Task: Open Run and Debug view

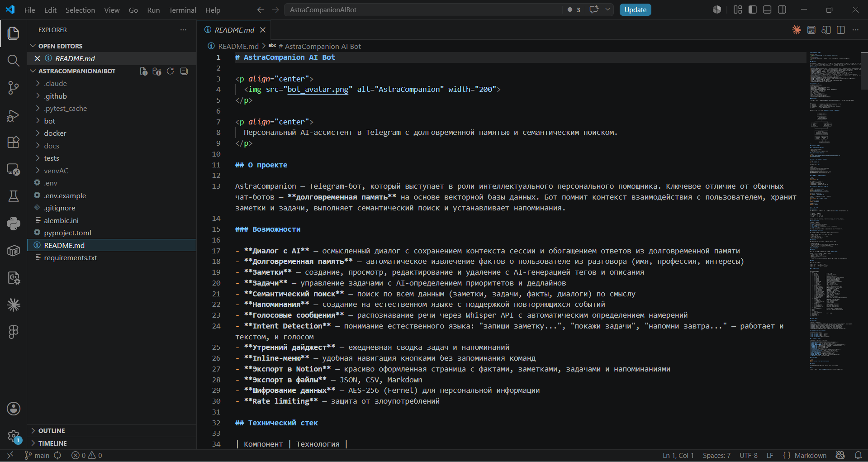Action: (x=14, y=115)
